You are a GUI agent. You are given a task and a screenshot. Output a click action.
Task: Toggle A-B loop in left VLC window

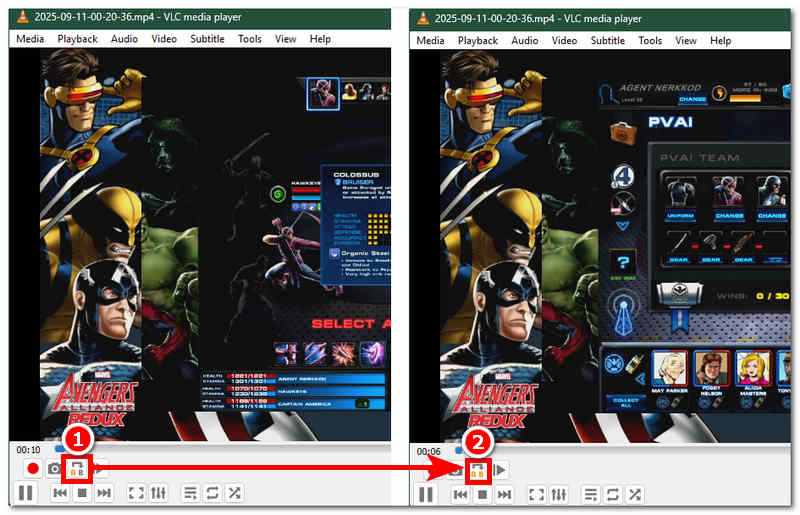click(78, 468)
